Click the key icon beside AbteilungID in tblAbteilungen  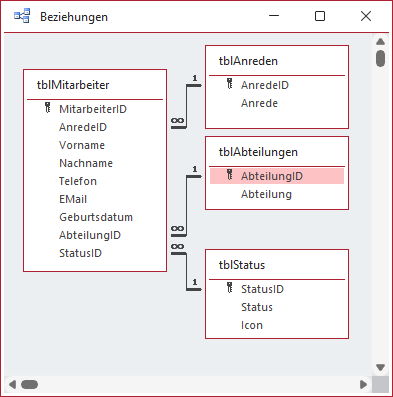click(x=230, y=175)
